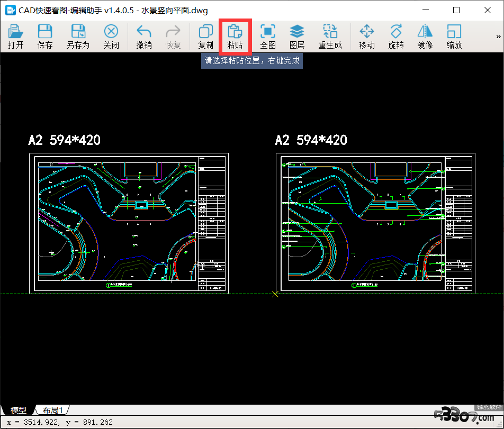This screenshot has height=429, width=504.
Task: Activate the 镜像 mirror tool
Action: 425,36
